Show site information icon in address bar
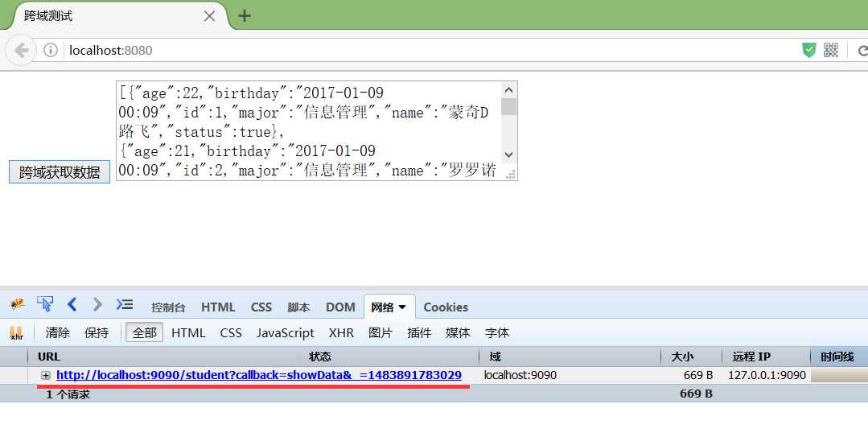 [x=51, y=51]
